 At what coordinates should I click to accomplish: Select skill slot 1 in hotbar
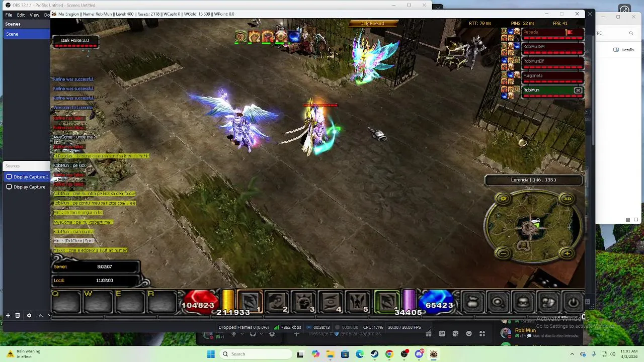coord(250,302)
